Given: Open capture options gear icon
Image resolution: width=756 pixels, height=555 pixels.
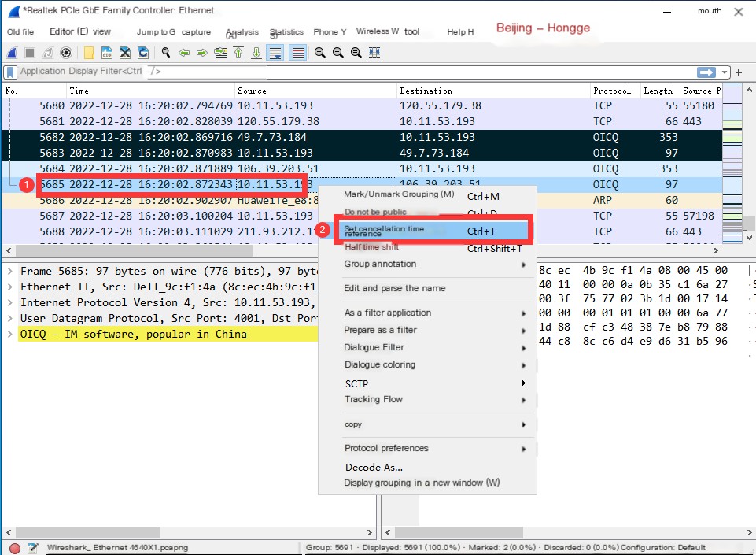Looking at the screenshot, I should (66, 53).
